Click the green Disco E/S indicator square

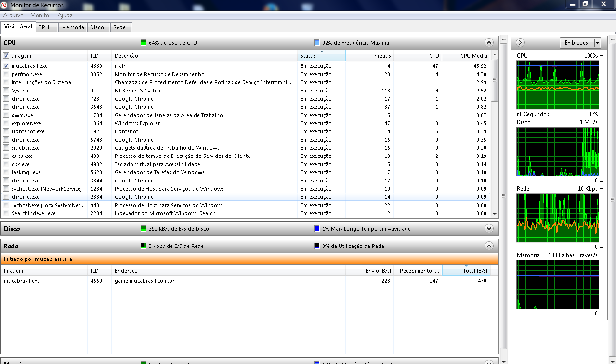tap(144, 229)
